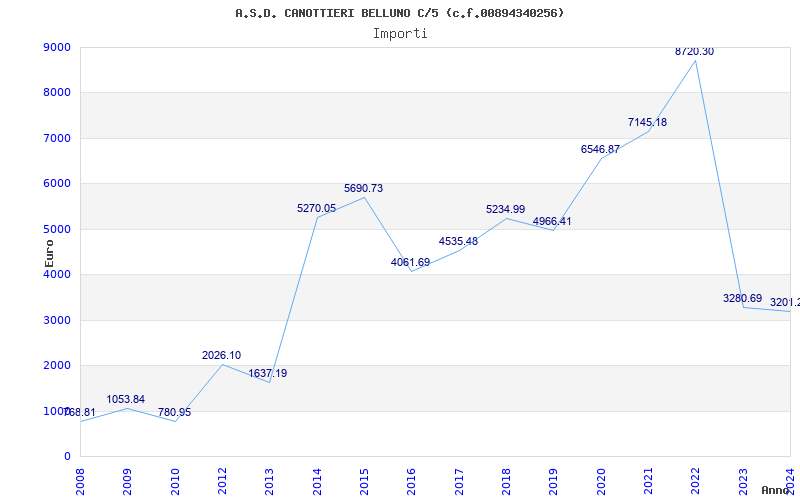Select the 6546.87 value label
800x500 pixels.
[x=600, y=149]
